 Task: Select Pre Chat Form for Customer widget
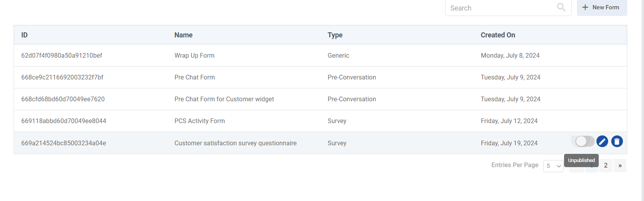tap(224, 99)
